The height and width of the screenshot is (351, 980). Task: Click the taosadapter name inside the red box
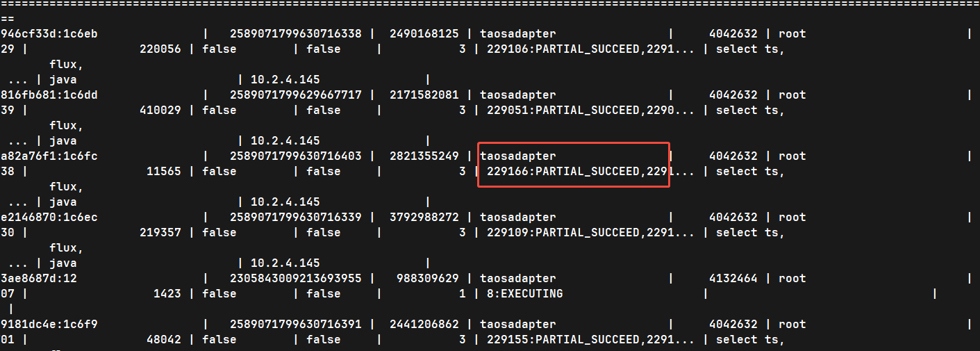518,156
